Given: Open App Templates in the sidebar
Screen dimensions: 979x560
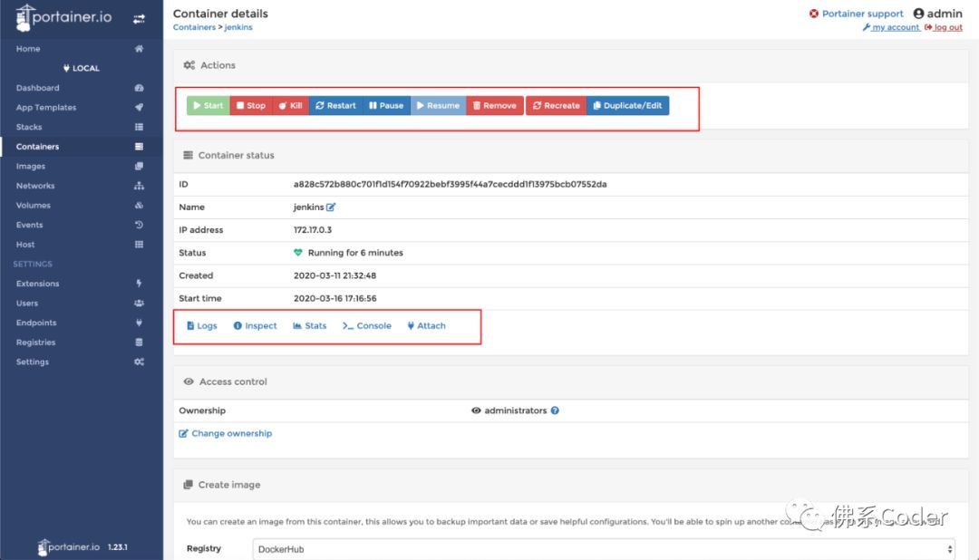Looking at the screenshot, I should coord(46,108).
